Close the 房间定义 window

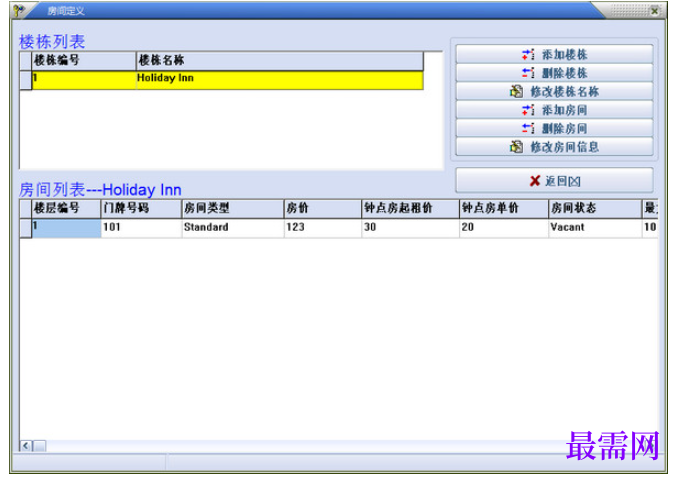coord(655,11)
